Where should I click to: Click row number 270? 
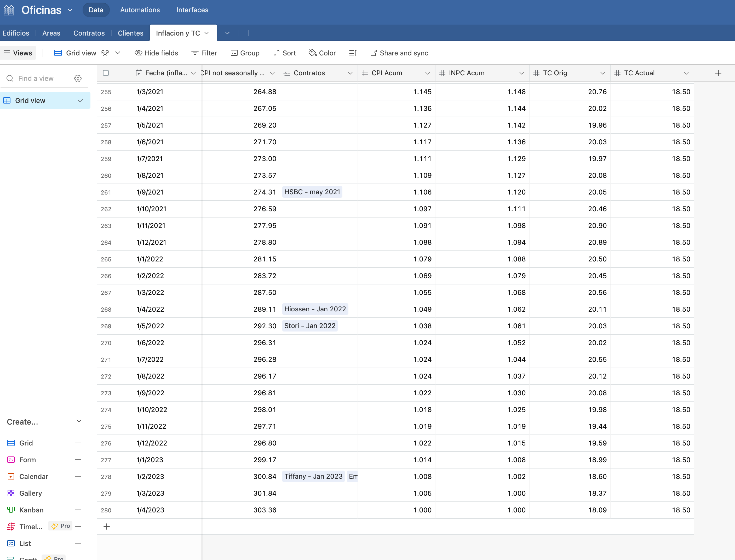point(106,343)
